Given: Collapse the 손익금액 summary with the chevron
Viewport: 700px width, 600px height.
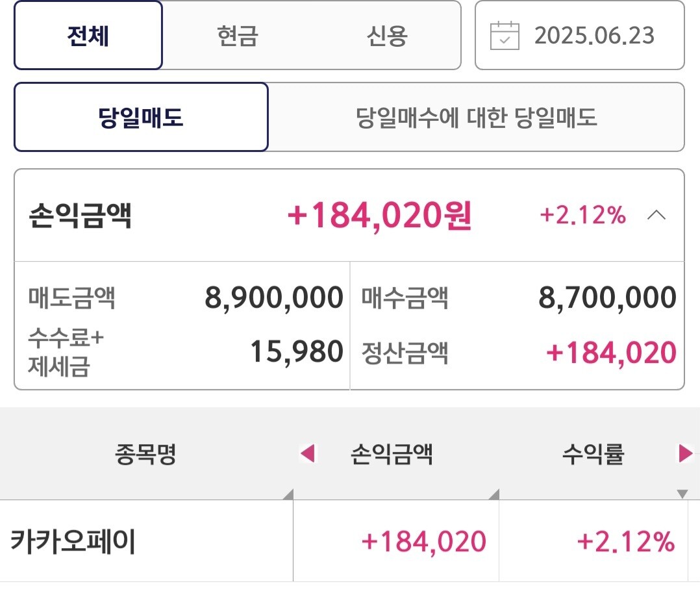Looking at the screenshot, I should 656,216.
